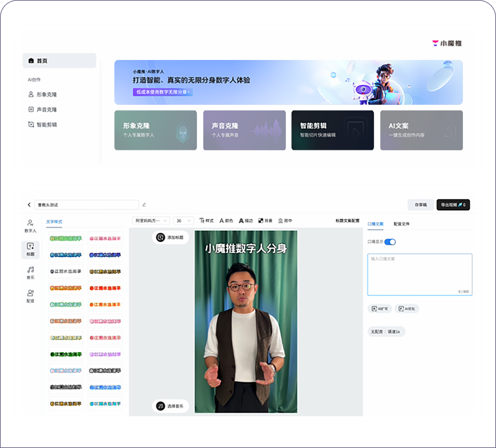Click the 颜色 text color picker

[x=226, y=221]
